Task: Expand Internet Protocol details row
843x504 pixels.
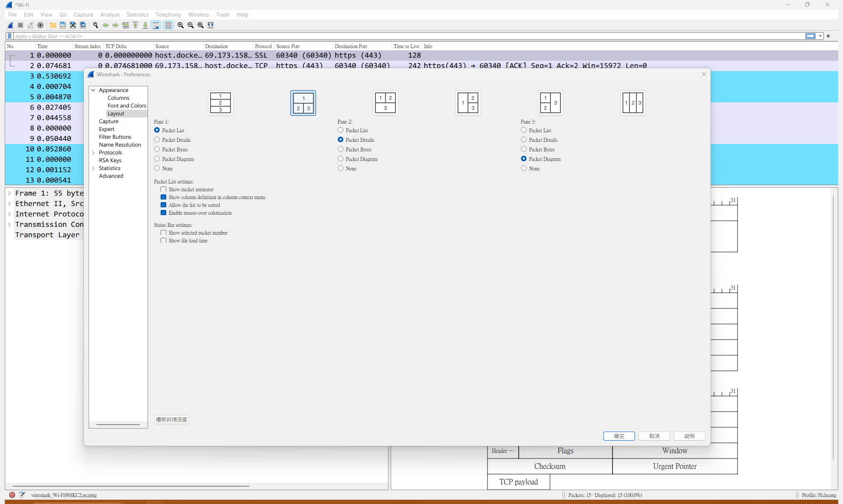Action: click(x=10, y=214)
